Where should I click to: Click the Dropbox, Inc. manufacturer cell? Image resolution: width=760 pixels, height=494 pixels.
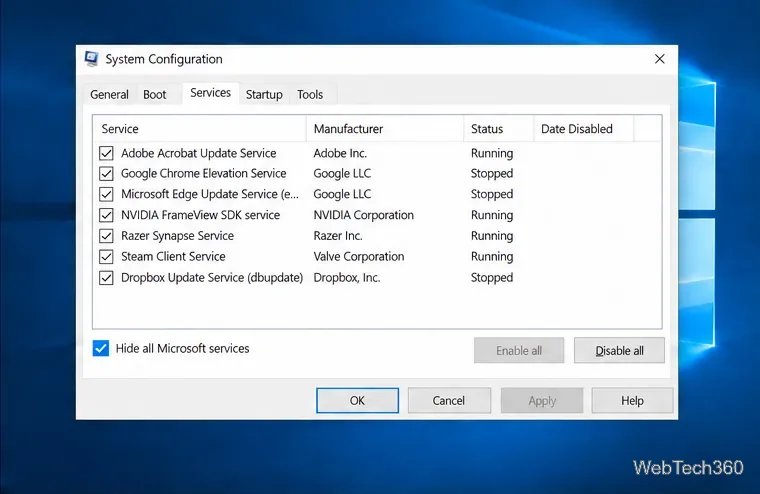(347, 278)
